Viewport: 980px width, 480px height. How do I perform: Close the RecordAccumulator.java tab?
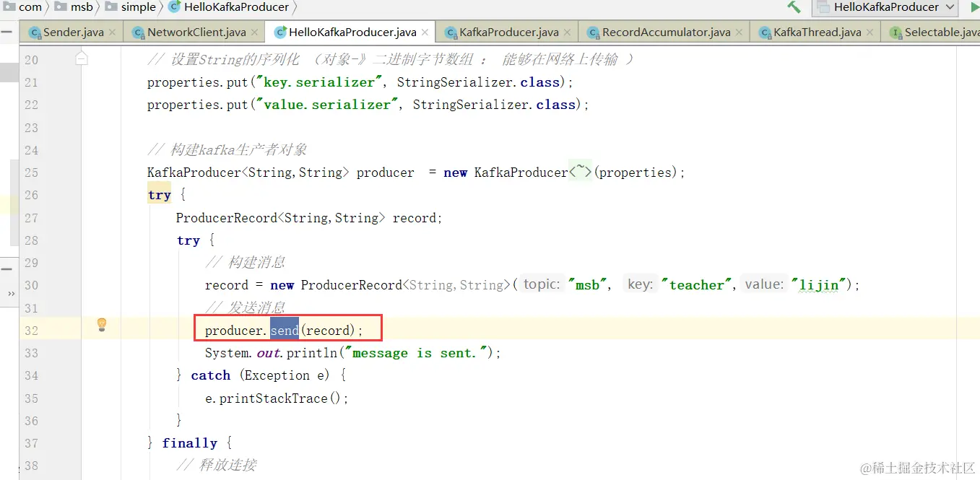point(739,32)
